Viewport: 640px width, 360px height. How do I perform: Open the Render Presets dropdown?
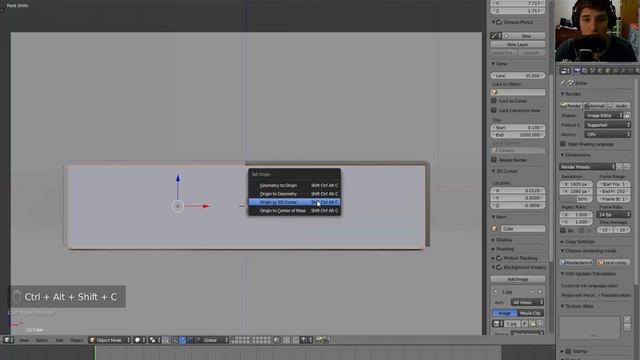coord(587,167)
